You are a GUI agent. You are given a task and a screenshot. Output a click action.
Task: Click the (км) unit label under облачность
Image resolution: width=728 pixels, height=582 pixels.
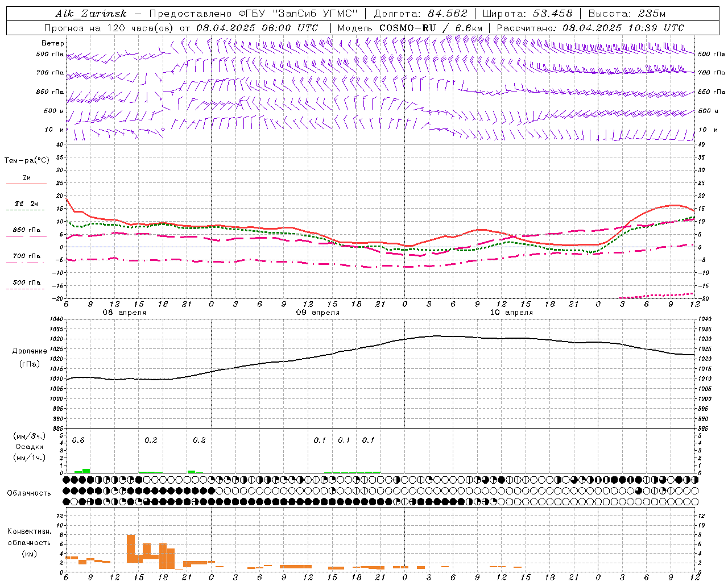(29, 554)
